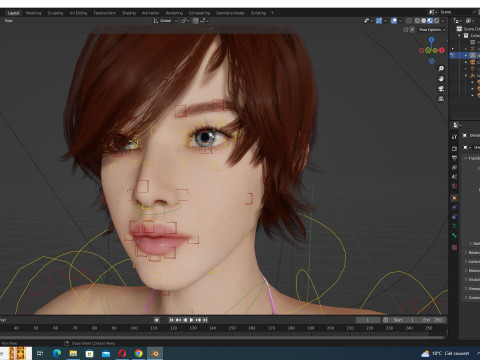Open the Output properties tab
This screenshot has height=360, width=480.
click(x=454, y=158)
